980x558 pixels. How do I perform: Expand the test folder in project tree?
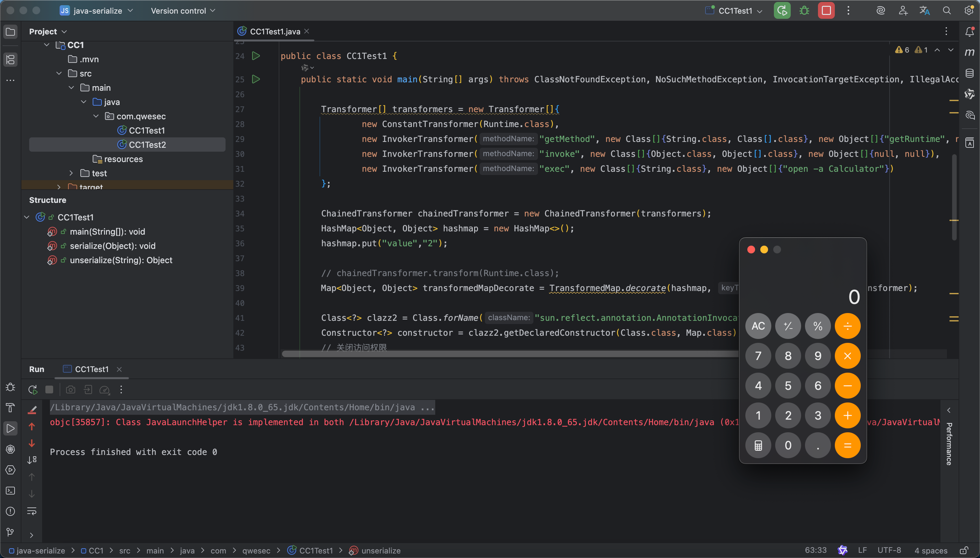[x=71, y=173]
